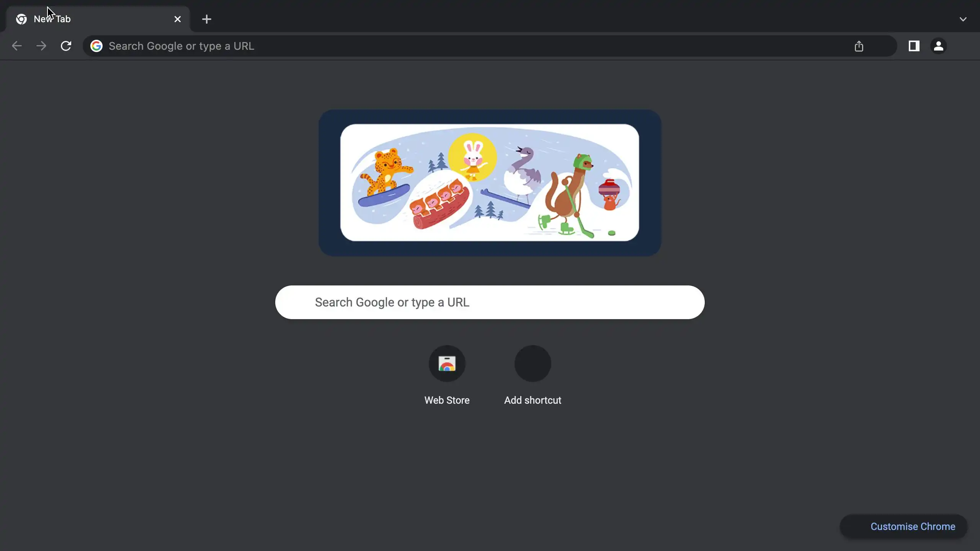This screenshot has width=980, height=551.
Task: Open the profile avatar menu
Action: pyautogui.click(x=939, y=46)
